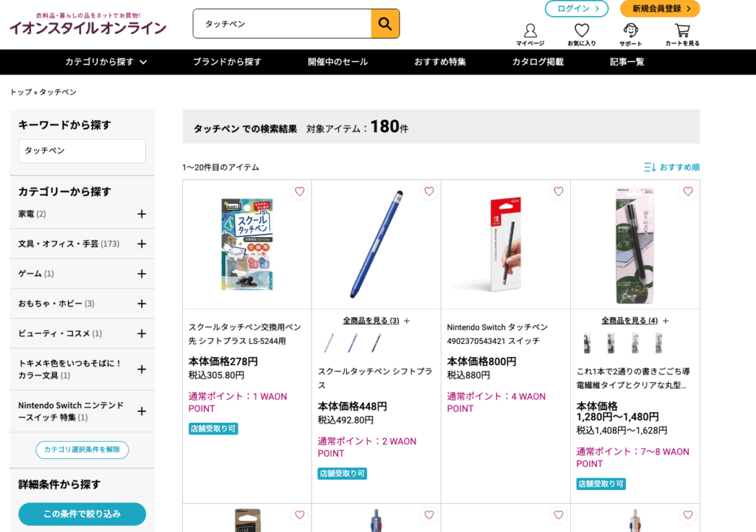Viewport: 756px width, 532px height.
Task: Click この条件で絞り込み button
Action: (82, 514)
